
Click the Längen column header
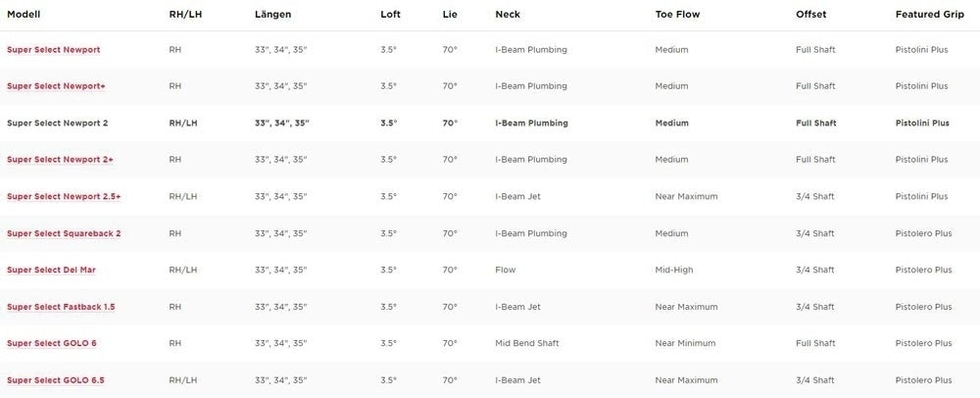point(272,15)
